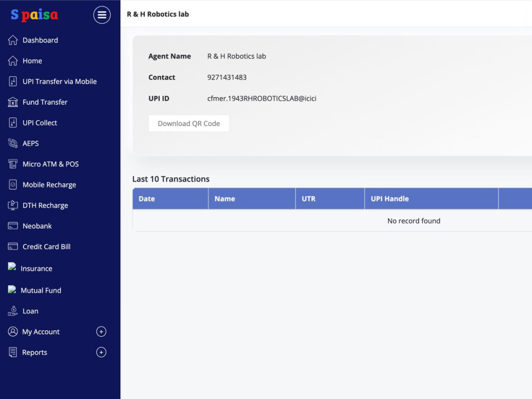Screen dimensions: 532x399
Task: Click the Credit Card Bill icon
Action: coord(13,247)
